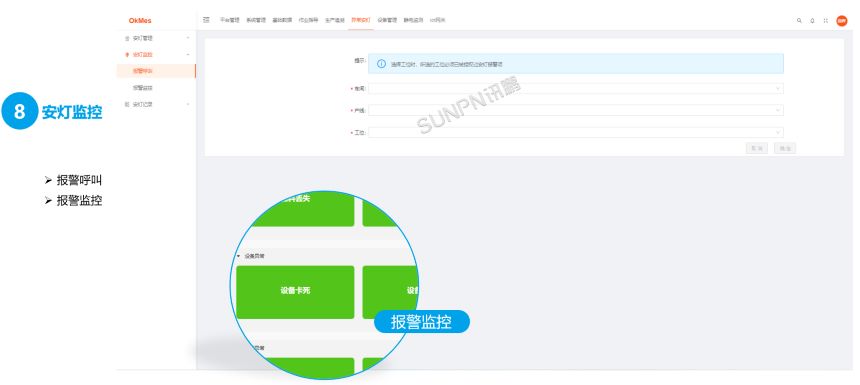Go to the 生产追溯 tab
Viewport: 860px width, 385px height.
(335, 20)
